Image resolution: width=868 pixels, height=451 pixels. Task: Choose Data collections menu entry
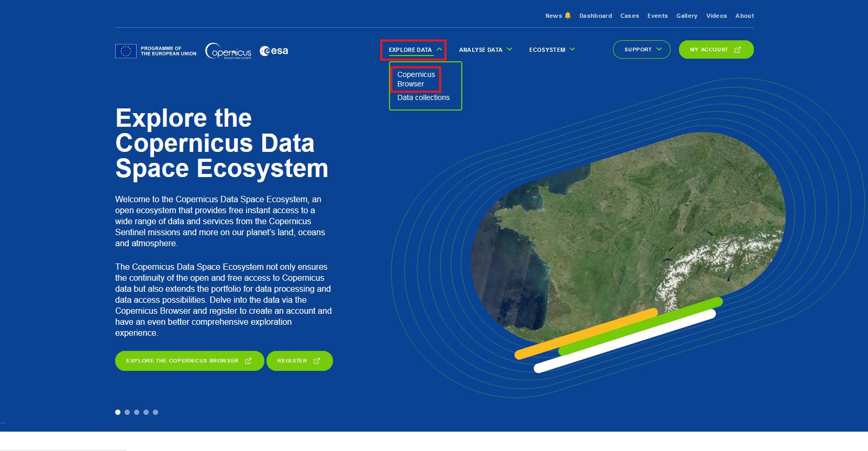point(423,97)
